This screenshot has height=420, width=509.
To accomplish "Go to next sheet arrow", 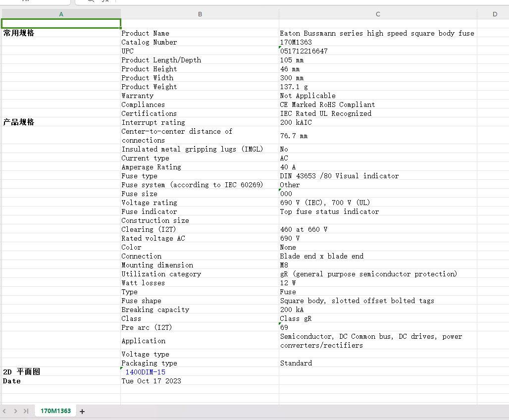I will (x=15, y=411).
